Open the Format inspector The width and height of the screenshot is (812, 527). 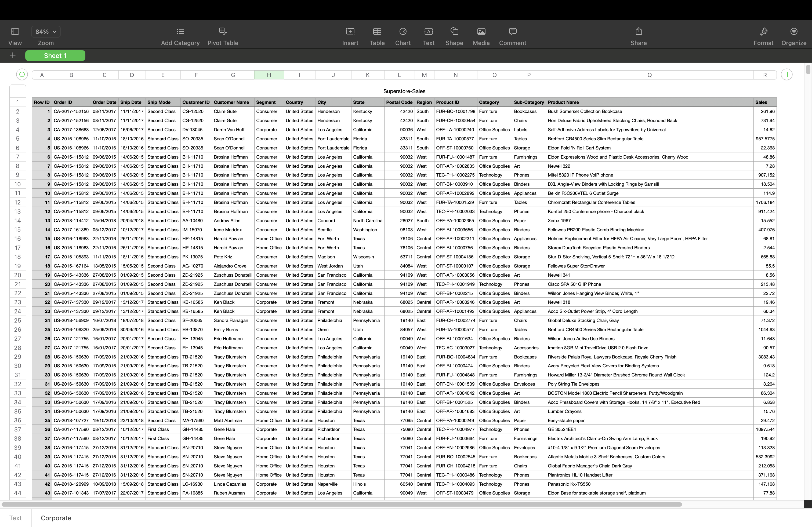pyautogui.click(x=764, y=36)
